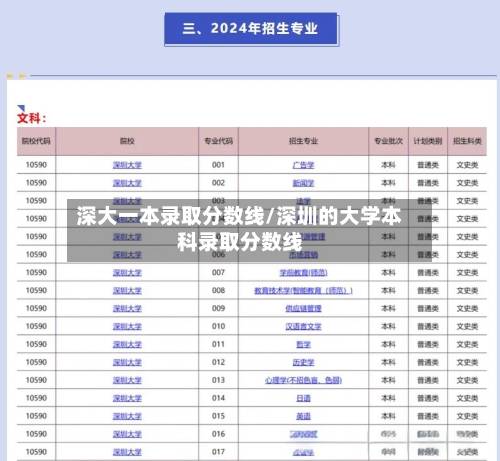
Task: Select 本科 cell in the 汉语言文学 row
Action: [388, 326]
